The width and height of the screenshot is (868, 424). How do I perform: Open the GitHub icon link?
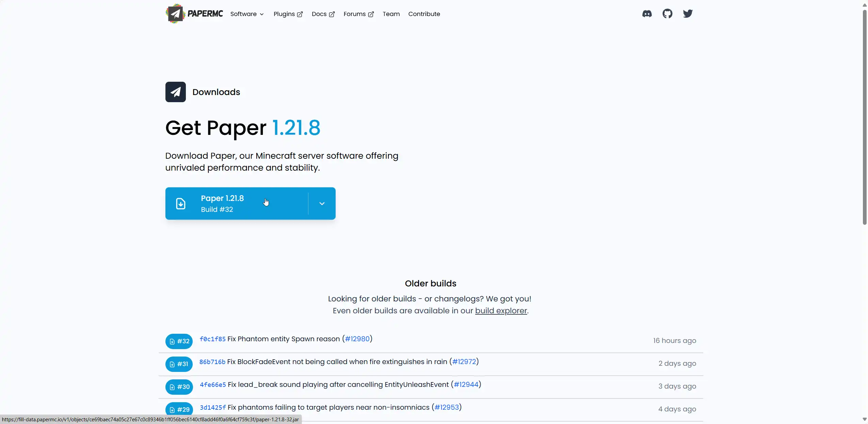[x=667, y=14]
